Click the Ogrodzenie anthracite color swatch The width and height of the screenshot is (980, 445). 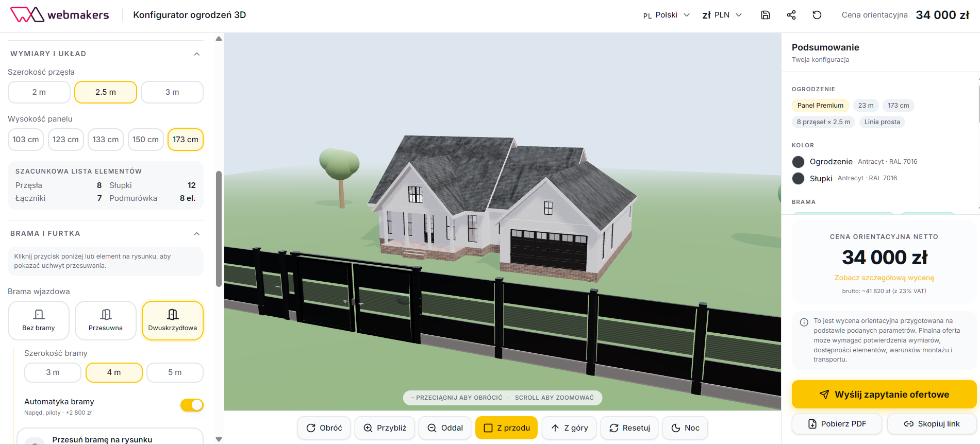coord(798,162)
